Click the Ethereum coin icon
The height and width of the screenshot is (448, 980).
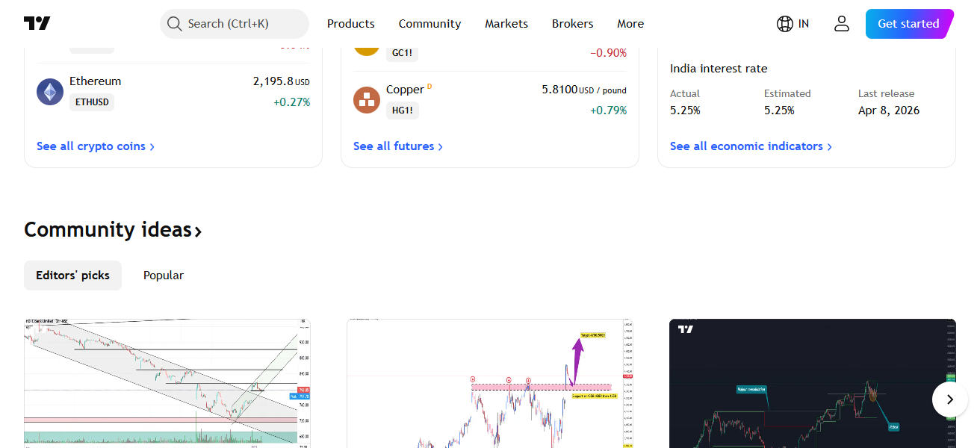[x=49, y=91]
